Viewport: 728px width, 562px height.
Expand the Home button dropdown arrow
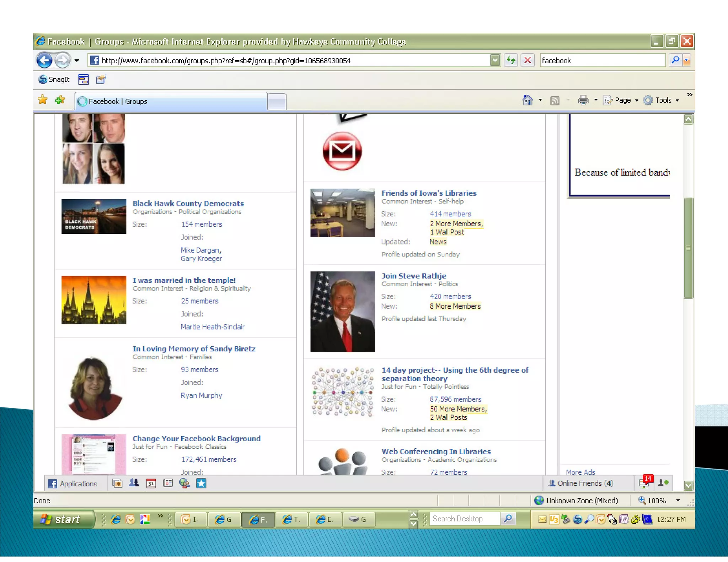[540, 100]
